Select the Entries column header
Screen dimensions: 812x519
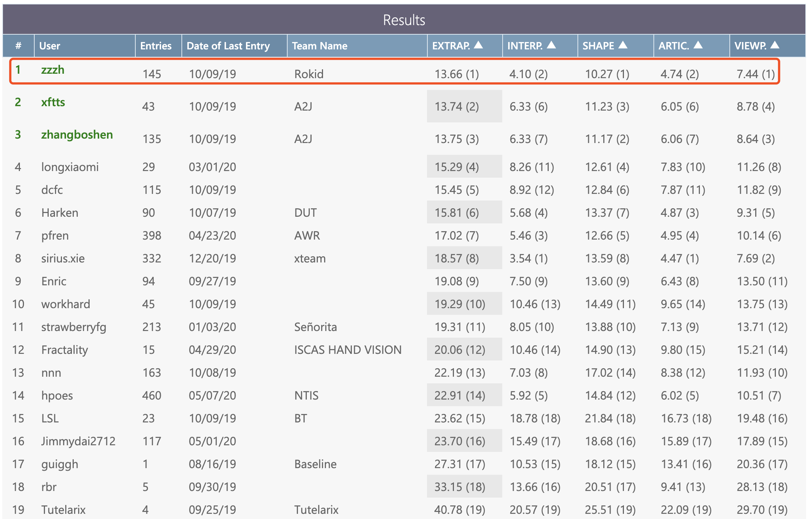(x=156, y=46)
